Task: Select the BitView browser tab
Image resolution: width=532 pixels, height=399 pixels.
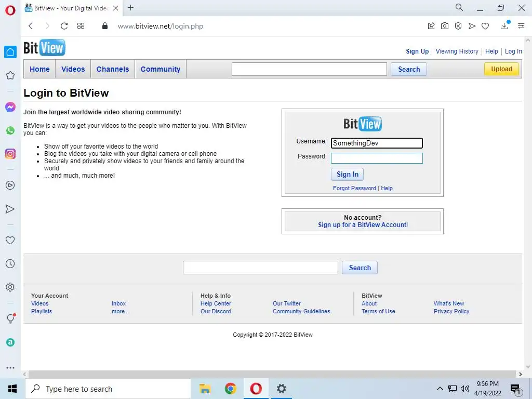Action: tap(71, 8)
